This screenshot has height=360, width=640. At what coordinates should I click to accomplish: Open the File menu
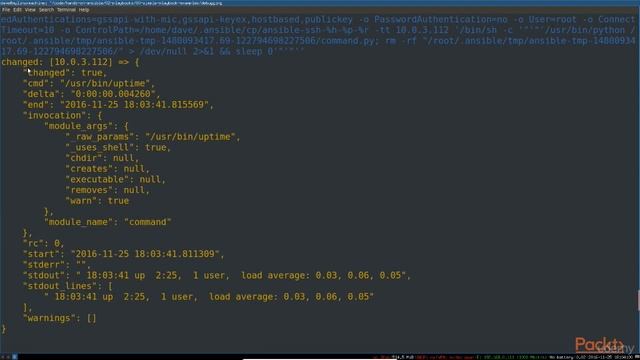(x=6, y=10)
